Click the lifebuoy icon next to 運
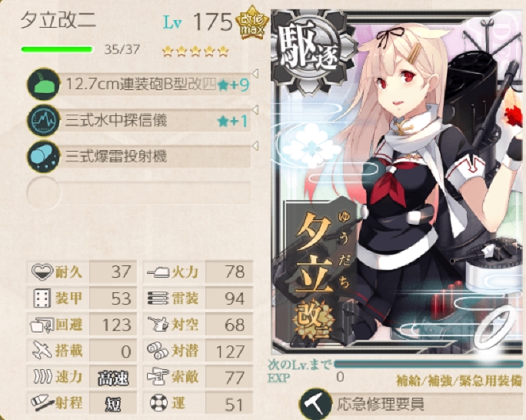 coord(158,402)
